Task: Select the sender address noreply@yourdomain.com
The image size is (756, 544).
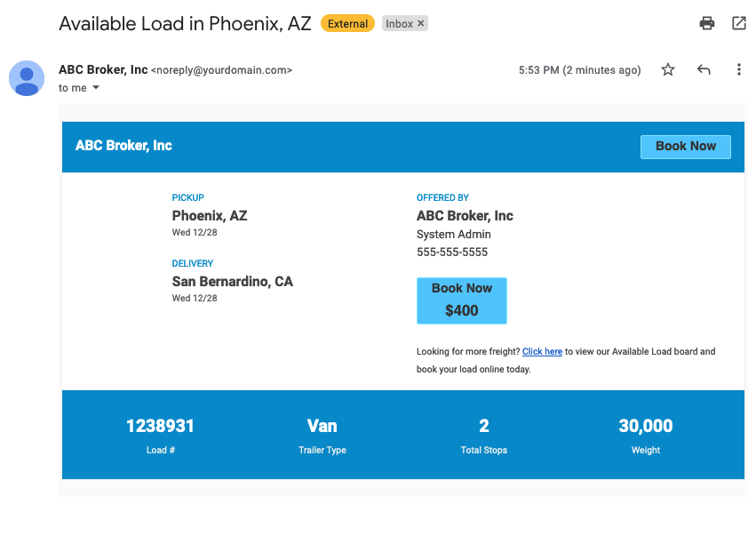Action: (222, 70)
